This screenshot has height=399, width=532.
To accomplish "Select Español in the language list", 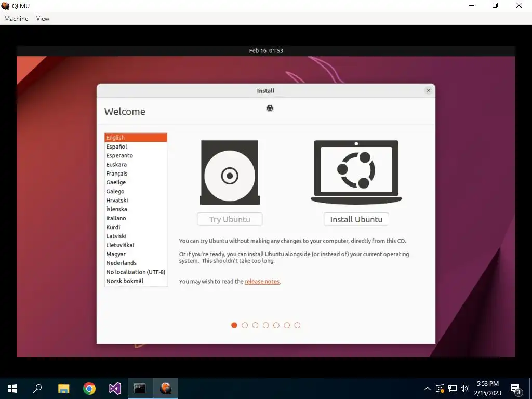I will click(136, 147).
